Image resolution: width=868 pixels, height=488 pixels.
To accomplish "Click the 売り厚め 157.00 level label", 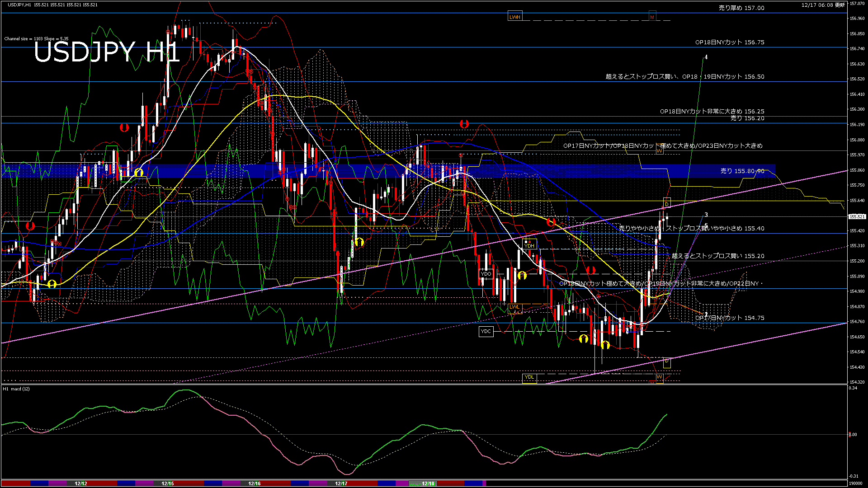I will [x=741, y=8].
